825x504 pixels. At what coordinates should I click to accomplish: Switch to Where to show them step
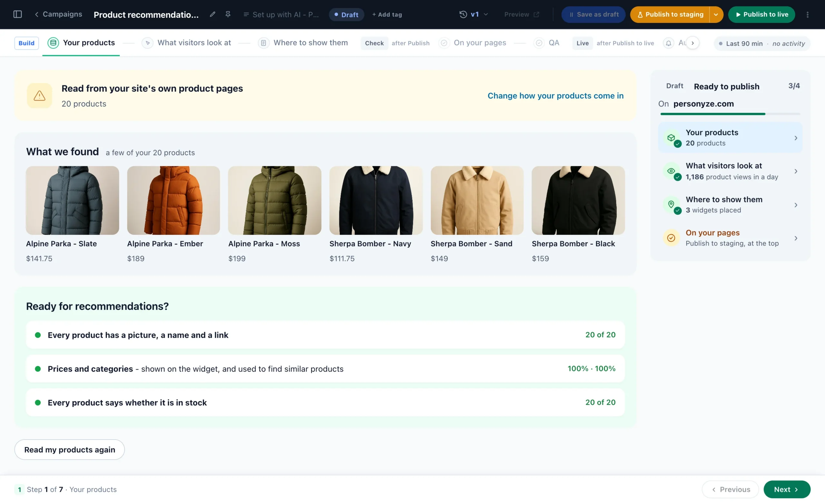pos(303,43)
